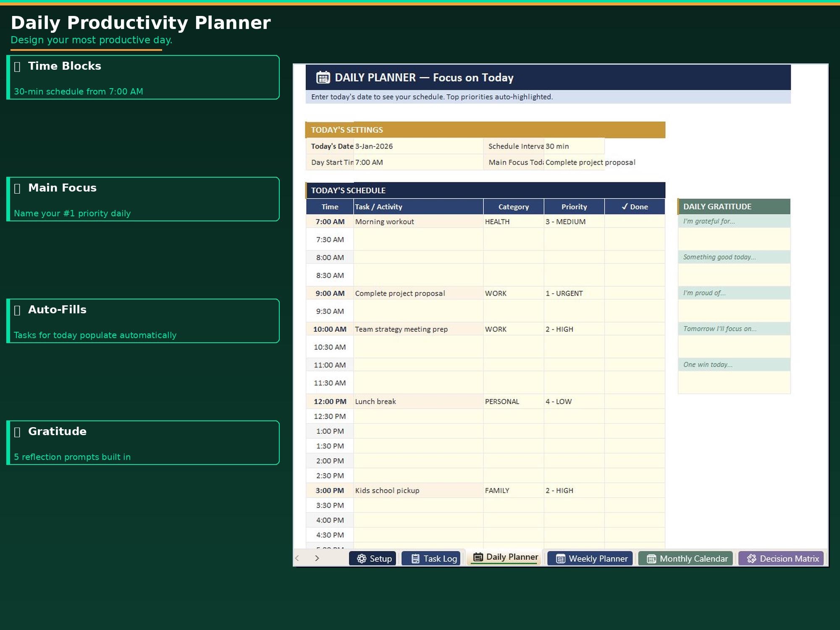Go to next sheet tabs arrow
Screen dimensions: 840x630
tap(317, 558)
